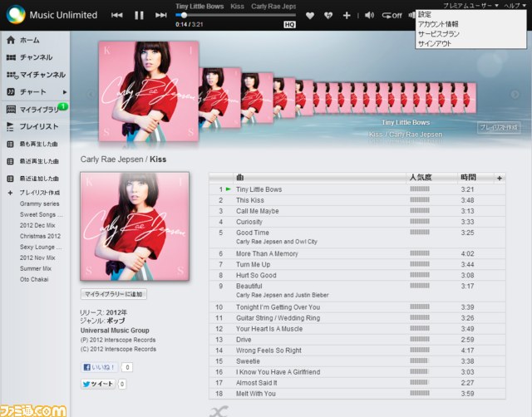Click the left carousel arrow
Image resolution: width=532 pixels, height=417 pixels.
[x=91, y=94]
